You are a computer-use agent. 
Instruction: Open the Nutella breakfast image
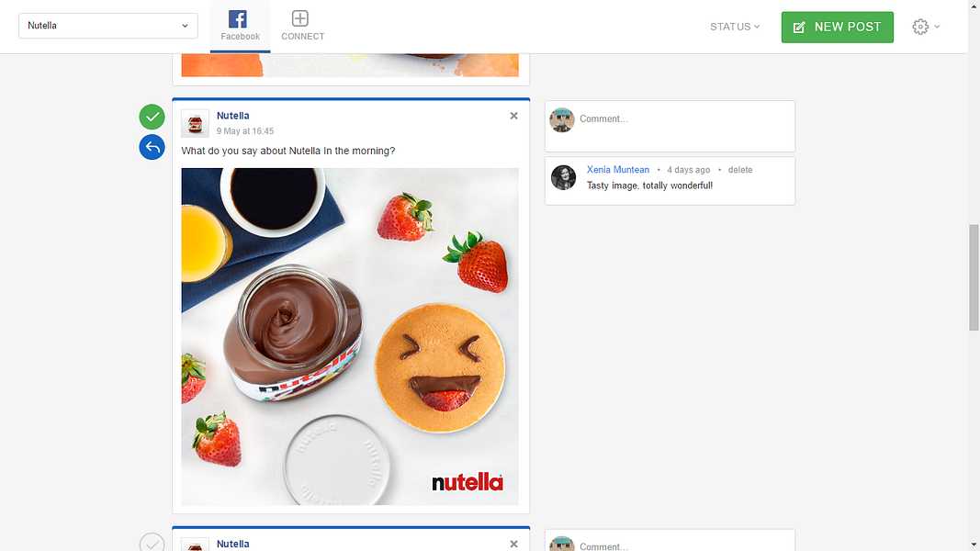pos(350,336)
